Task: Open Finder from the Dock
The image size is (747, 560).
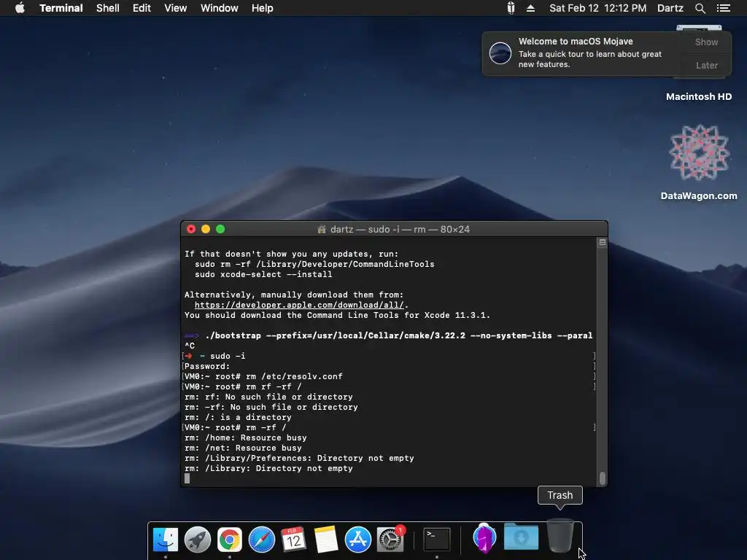Action: point(166,540)
